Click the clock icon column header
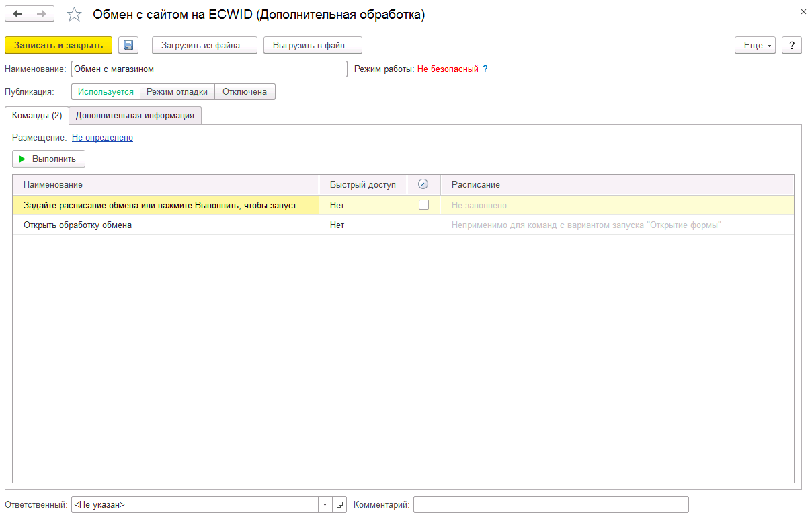Image resolution: width=812 pixels, height=521 pixels. pos(423,184)
